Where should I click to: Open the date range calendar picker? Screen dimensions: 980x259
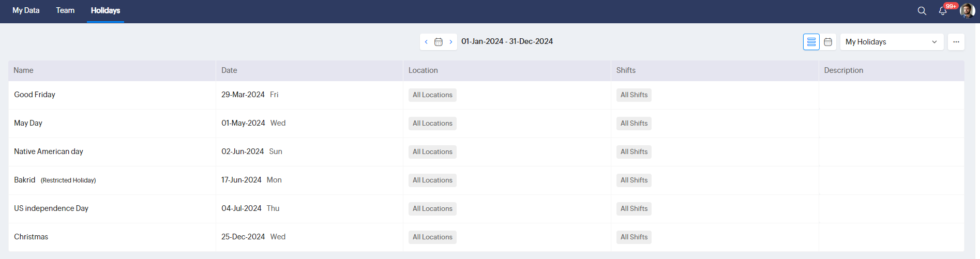(x=439, y=42)
